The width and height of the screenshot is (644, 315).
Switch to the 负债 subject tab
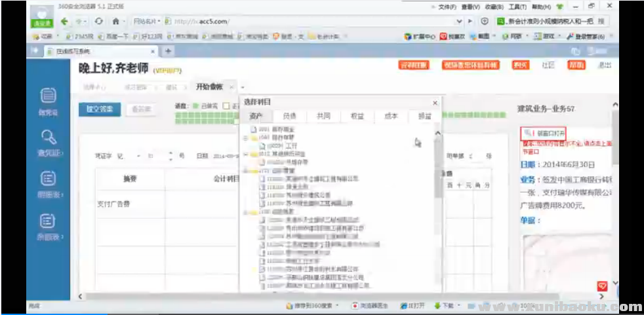point(289,116)
